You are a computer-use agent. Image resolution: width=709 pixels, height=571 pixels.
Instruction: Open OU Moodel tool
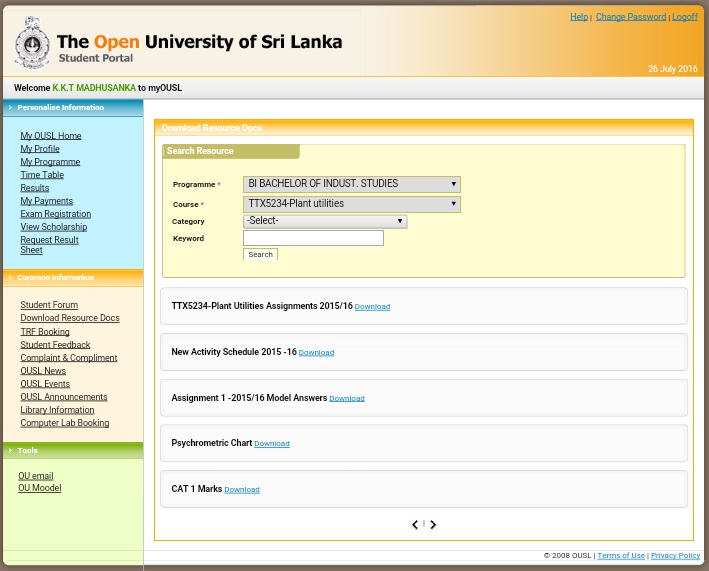pyautogui.click(x=40, y=488)
